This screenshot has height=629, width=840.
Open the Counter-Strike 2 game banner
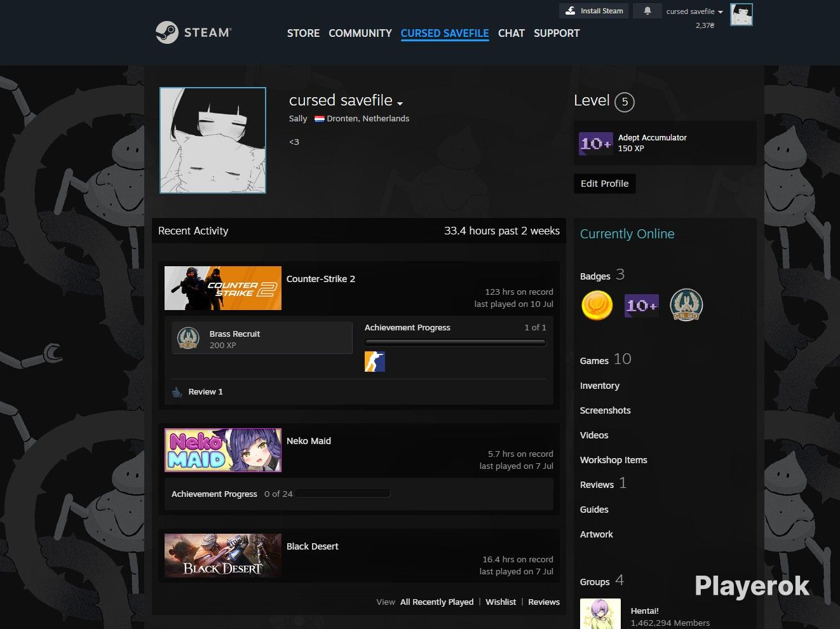click(223, 288)
